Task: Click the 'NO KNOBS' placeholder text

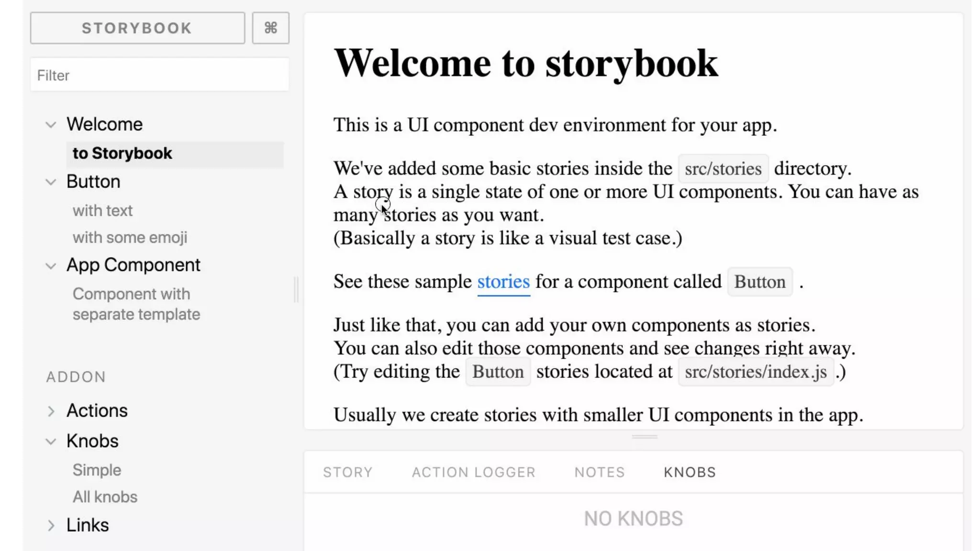Action: [x=633, y=518]
